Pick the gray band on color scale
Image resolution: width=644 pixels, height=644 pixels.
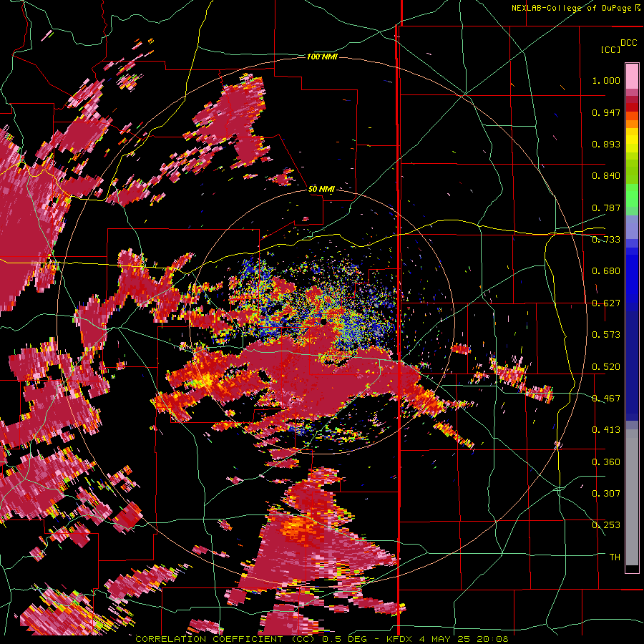[632, 497]
